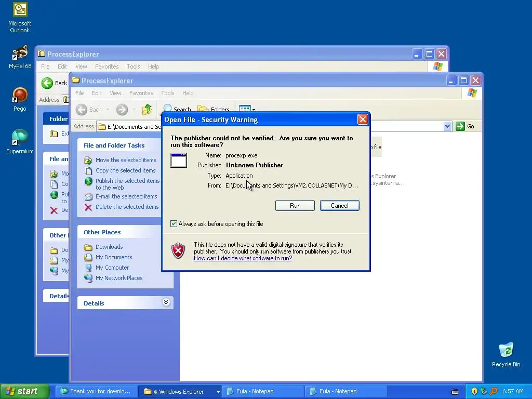Viewport: 532px width, 399px height.
Task: Click the 6:57 AM system clock
Action: click(x=513, y=391)
